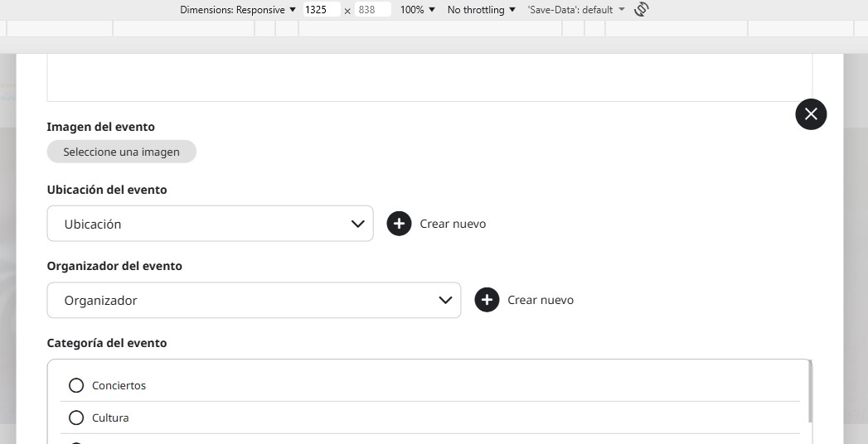Viewport: 868px width, 444px height.
Task: Select the Cultura radio button
Action: [76, 417]
